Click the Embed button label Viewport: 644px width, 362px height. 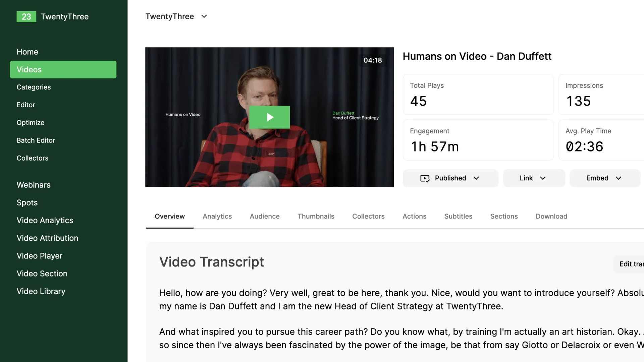597,178
